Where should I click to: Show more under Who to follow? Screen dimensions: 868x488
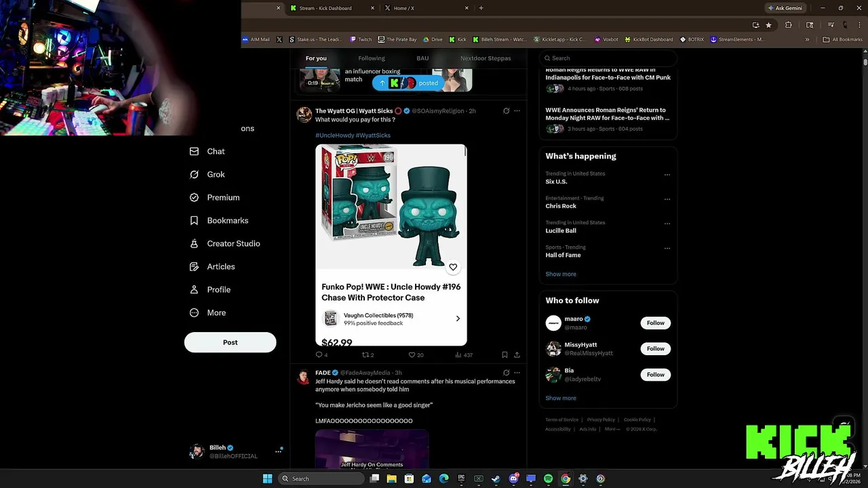(561, 398)
